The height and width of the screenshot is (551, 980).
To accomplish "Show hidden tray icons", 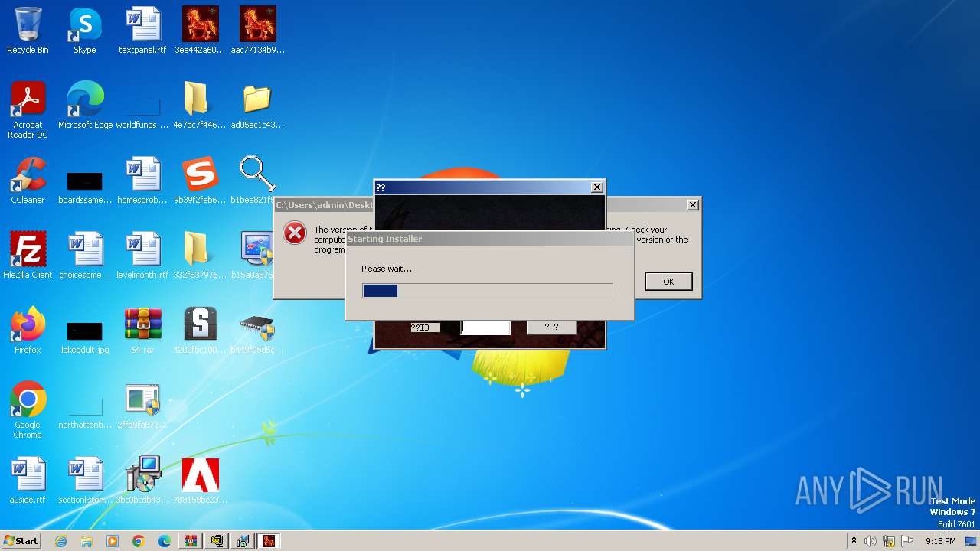I will [x=854, y=541].
